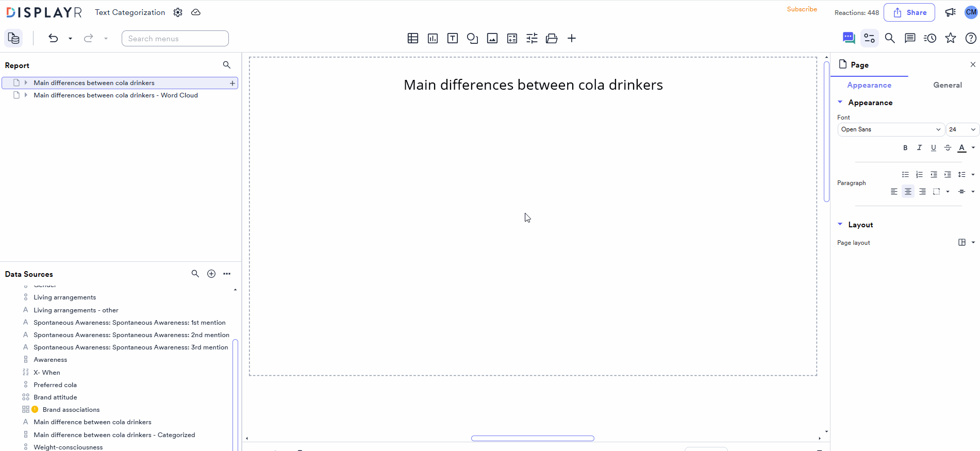Screen dimensions: 980x451
Task: Open the chat assistant icon
Action: click(x=849, y=38)
